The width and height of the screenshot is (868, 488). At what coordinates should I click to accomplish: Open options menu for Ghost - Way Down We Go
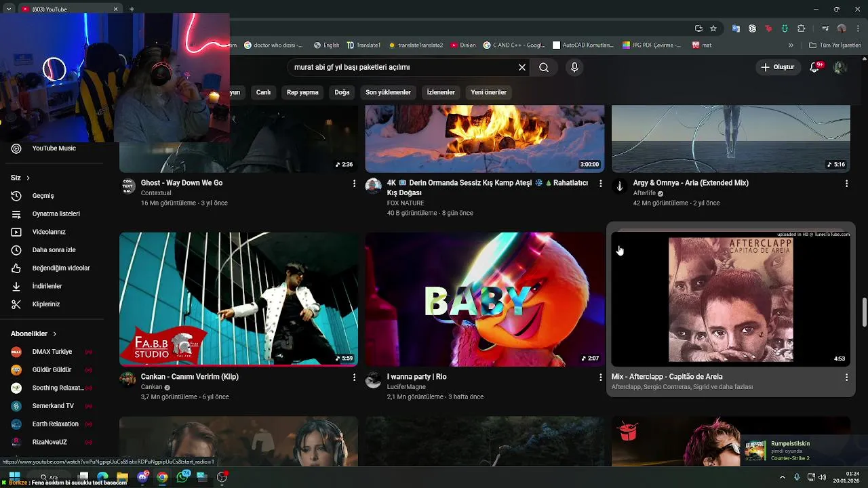tap(354, 184)
